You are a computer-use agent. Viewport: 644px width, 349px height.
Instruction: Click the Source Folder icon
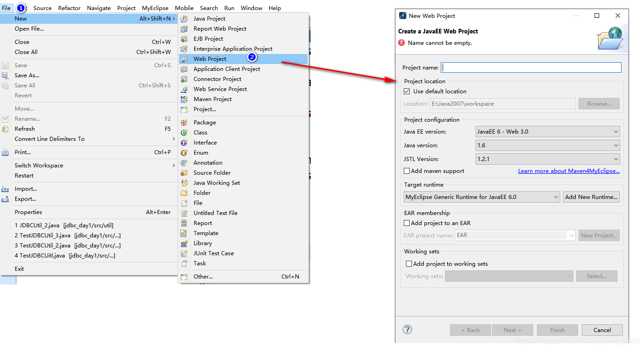click(x=184, y=173)
